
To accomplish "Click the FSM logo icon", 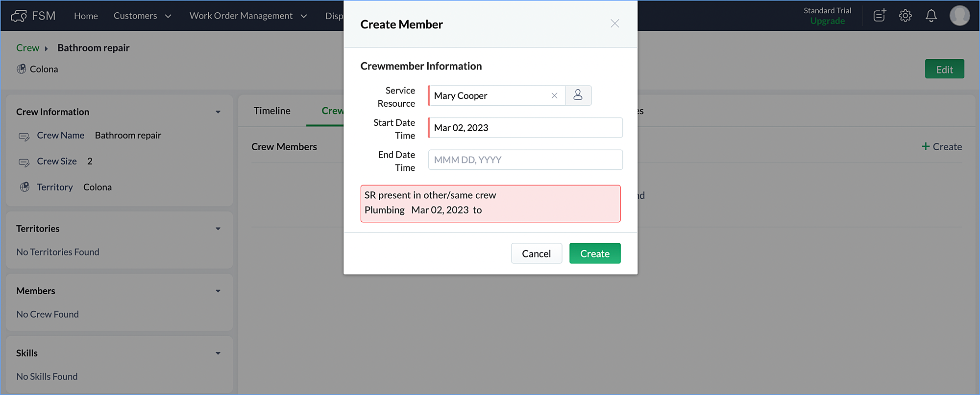I will 19,16.
